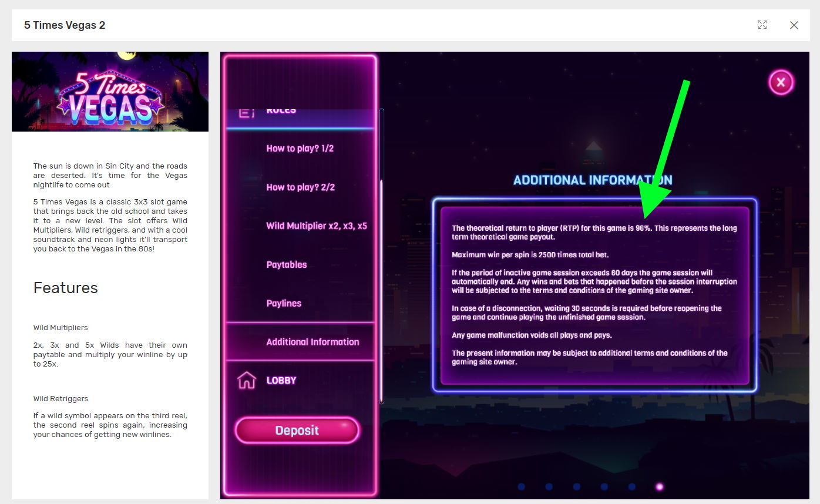Image resolution: width=820 pixels, height=504 pixels.
Task: Click the highlighted last page dot
Action: click(659, 486)
